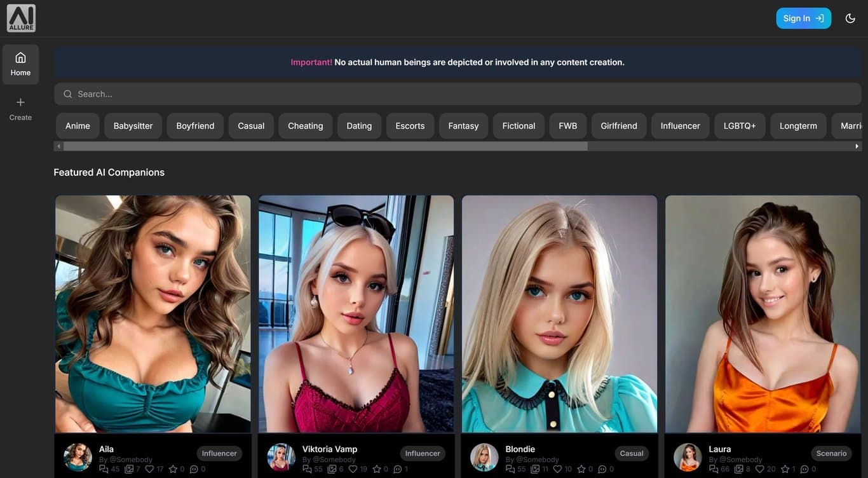This screenshot has height=478, width=868.
Task: Click the left arrow of the category strip
Action: (x=58, y=145)
